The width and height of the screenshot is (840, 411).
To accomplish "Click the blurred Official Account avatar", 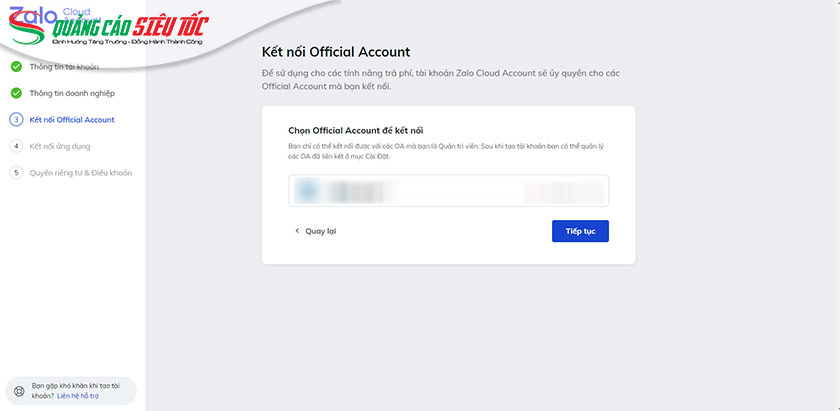I will pos(308,190).
